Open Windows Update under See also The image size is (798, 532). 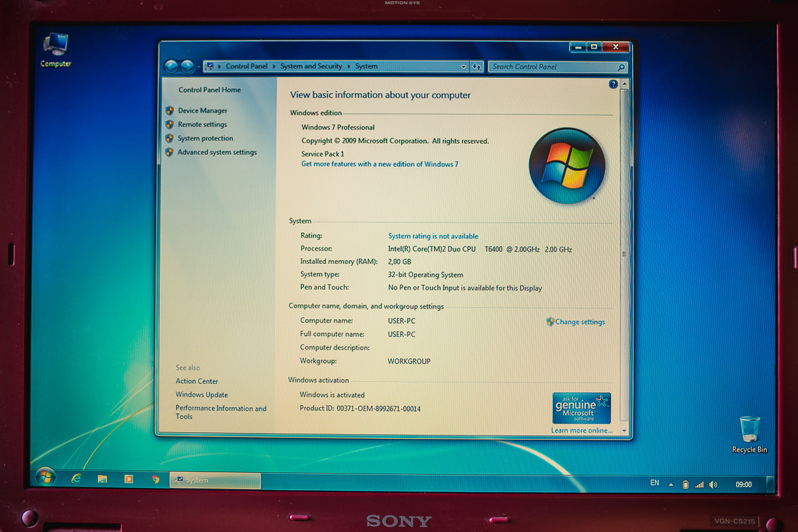[x=202, y=394]
